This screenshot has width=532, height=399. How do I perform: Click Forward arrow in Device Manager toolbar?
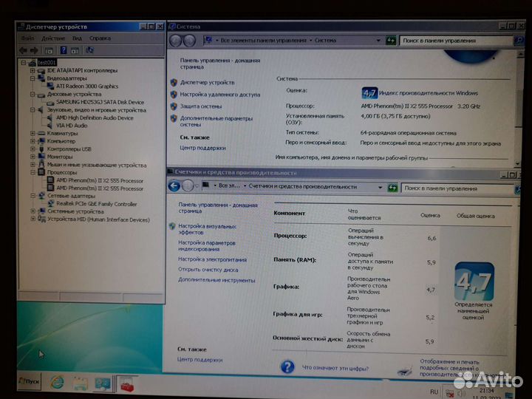(x=34, y=50)
